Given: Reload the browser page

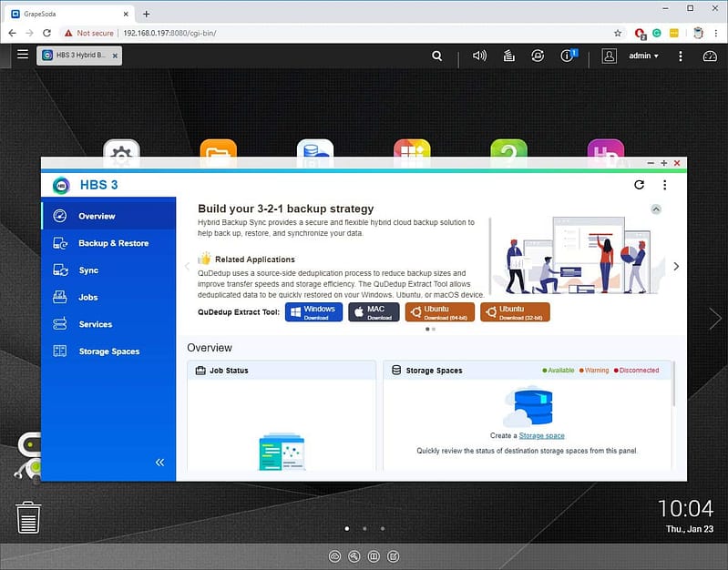Looking at the screenshot, I should tap(46, 33).
